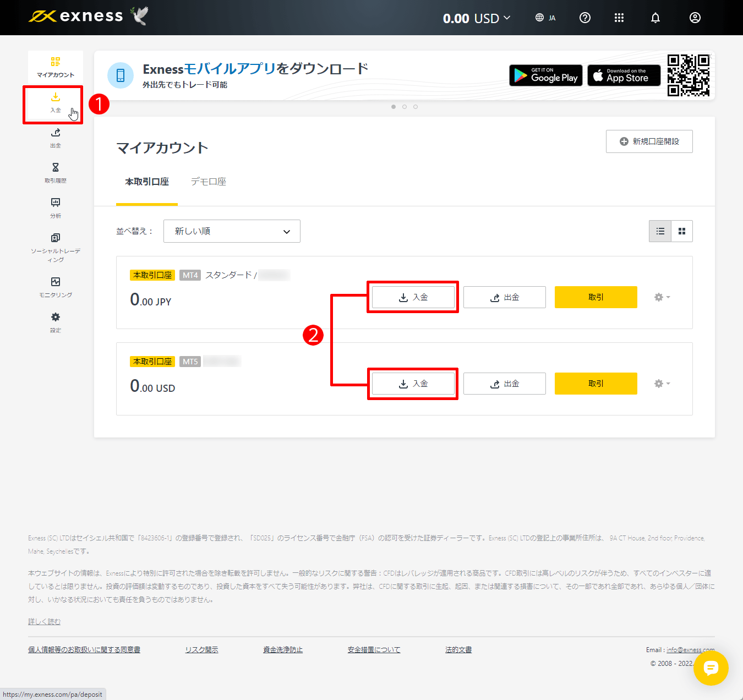Open the notifications bell icon
This screenshot has width=743, height=700.
pyautogui.click(x=655, y=18)
